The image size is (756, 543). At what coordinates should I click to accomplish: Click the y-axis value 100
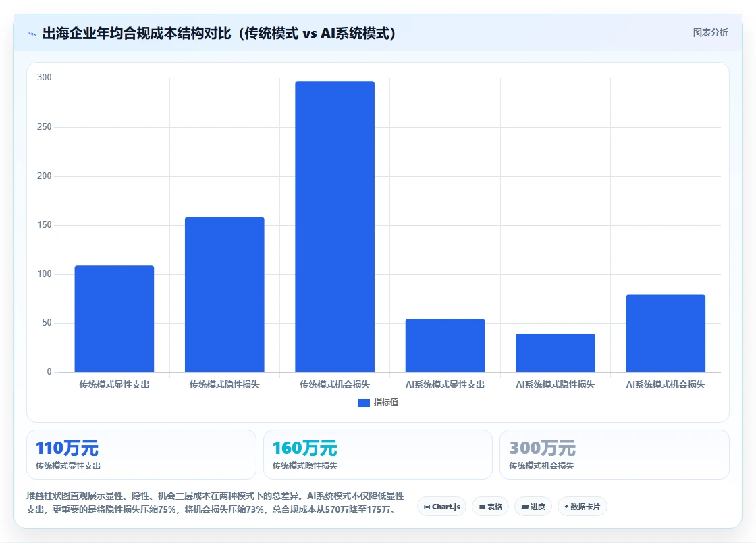(45, 274)
